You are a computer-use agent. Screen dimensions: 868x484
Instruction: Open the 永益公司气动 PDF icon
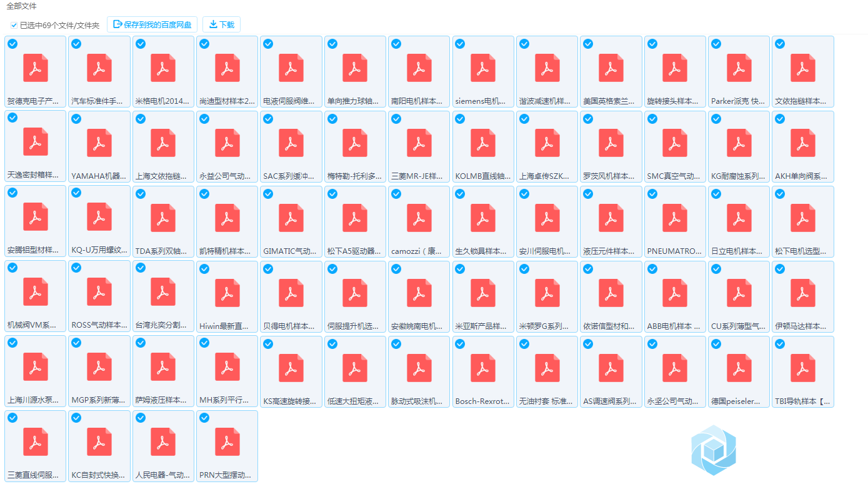pos(227,143)
